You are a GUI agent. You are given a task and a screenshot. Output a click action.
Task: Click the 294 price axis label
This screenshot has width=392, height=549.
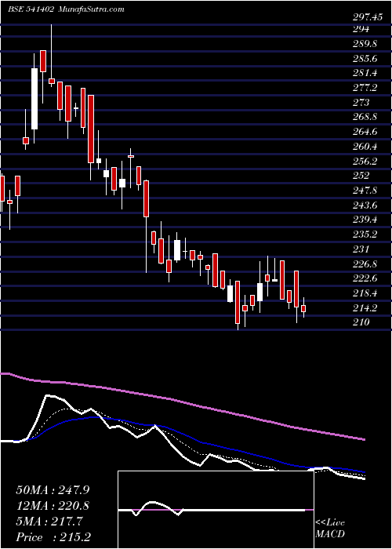coord(361,30)
